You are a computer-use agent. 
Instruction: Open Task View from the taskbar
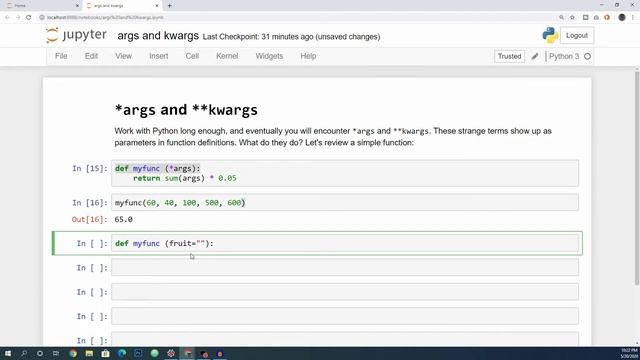point(56,353)
